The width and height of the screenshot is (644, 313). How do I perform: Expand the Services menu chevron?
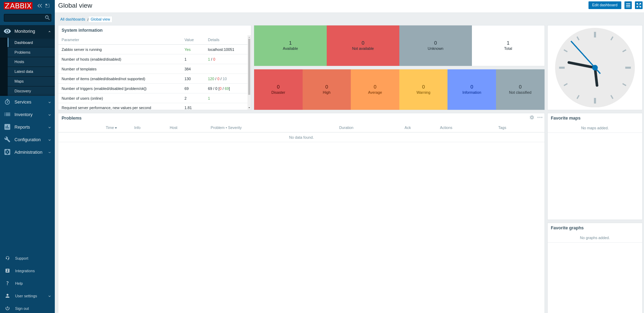pyautogui.click(x=50, y=102)
